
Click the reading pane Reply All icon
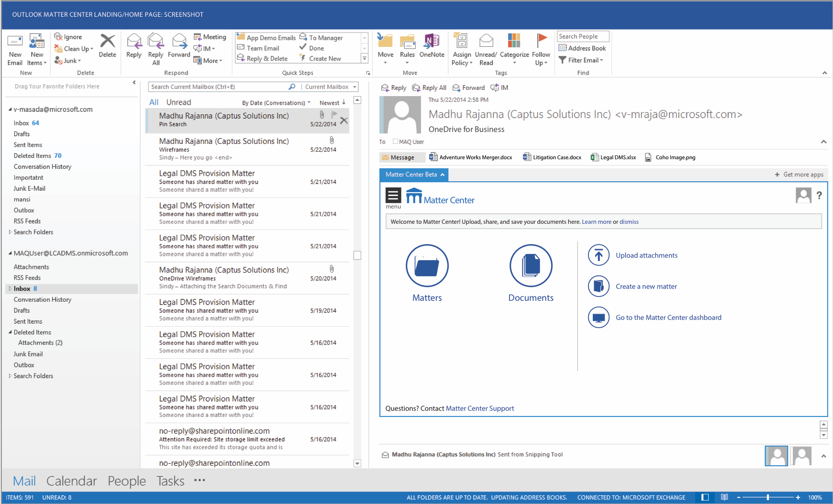coord(416,88)
